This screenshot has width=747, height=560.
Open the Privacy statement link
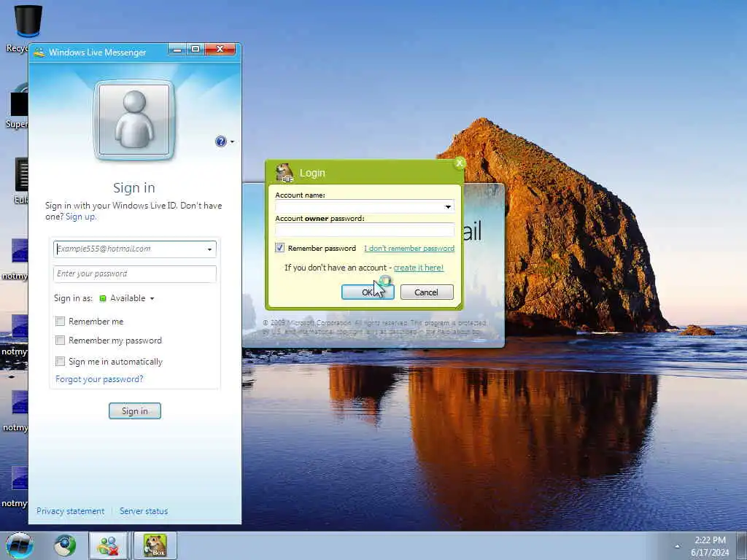71,511
